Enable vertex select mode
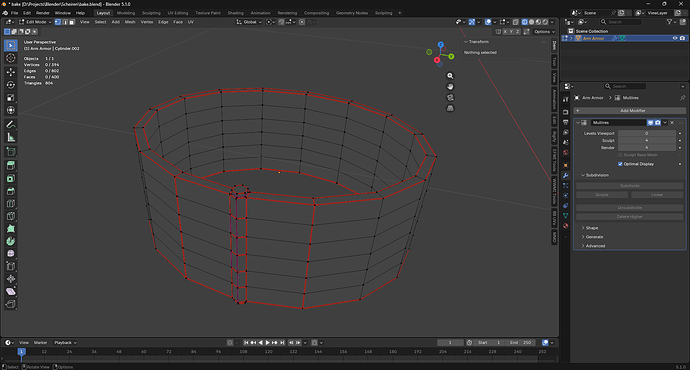The image size is (690, 370). [x=58, y=22]
